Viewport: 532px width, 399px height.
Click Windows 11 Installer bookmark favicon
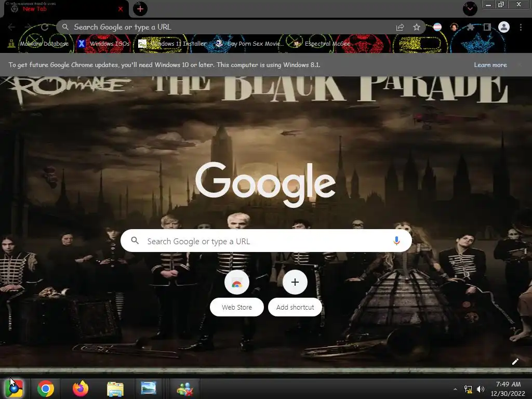tap(142, 44)
